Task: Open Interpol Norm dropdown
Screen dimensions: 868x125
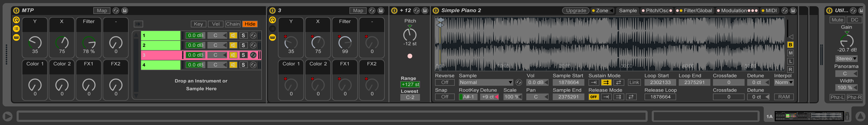Action: pyautogui.click(x=784, y=83)
